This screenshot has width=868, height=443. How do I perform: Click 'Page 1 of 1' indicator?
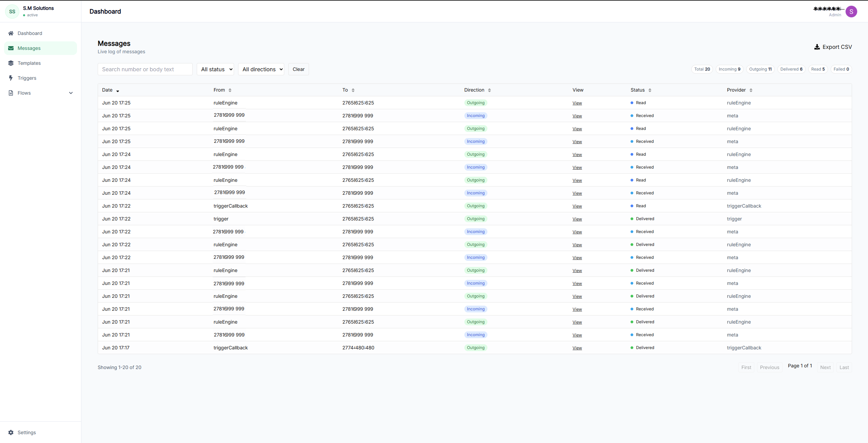pyautogui.click(x=800, y=366)
